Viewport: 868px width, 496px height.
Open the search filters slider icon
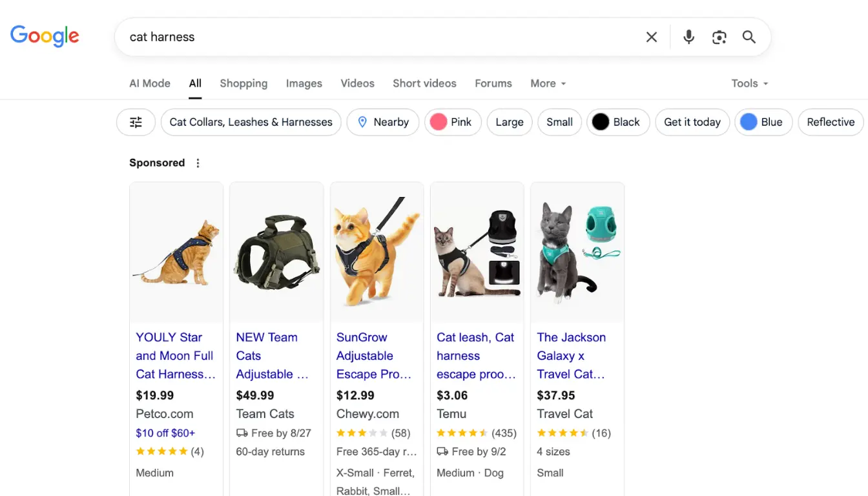(x=136, y=122)
